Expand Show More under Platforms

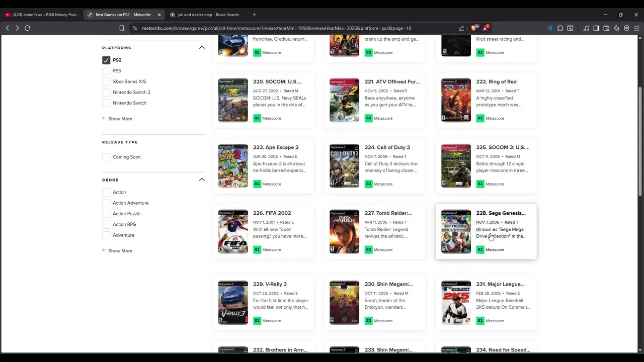[x=117, y=119]
